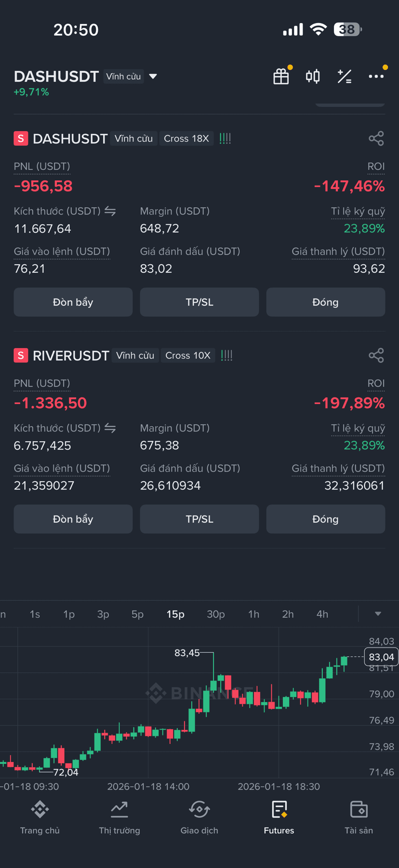This screenshot has height=868, width=399.
Task: Select the 2h chart interval
Action: click(x=288, y=614)
